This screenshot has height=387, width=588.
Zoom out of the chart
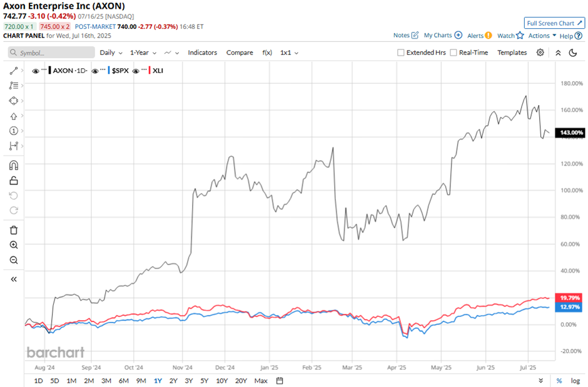[x=14, y=260]
